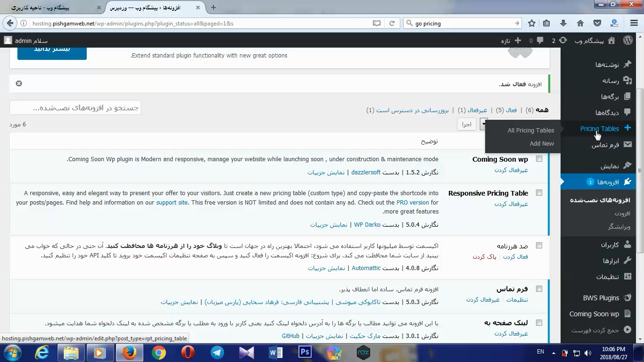Screen dimensions: 644x362
Task: Click the اجرا apply button
Action: tap(466, 124)
